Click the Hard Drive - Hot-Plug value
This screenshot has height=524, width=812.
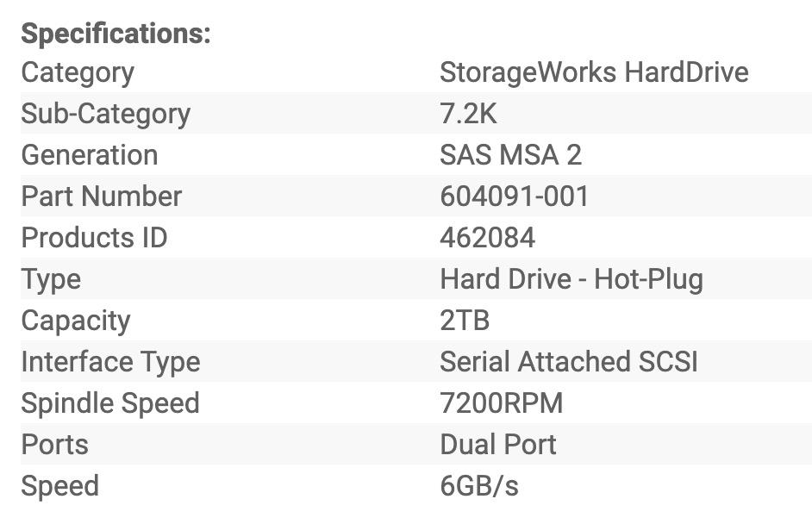pyautogui.click(x=572, y=279)
